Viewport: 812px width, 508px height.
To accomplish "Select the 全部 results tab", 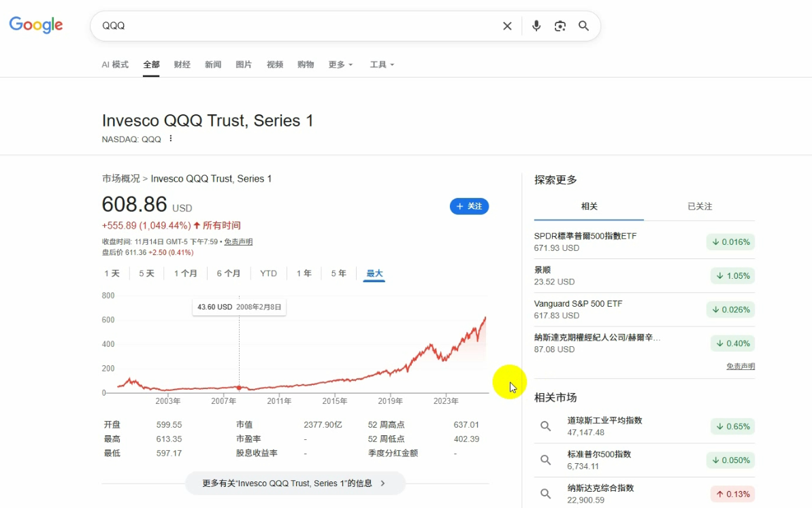I will point(151,65).
